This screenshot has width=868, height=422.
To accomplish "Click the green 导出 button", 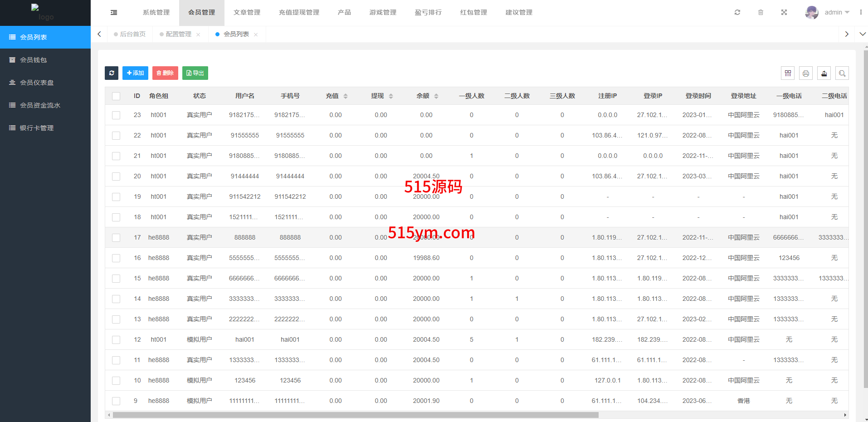I will [195, 73].
